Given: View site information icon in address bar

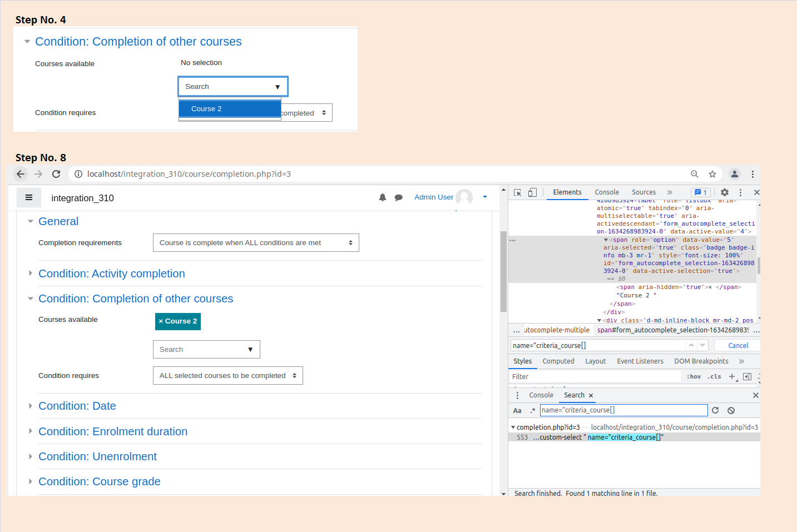Looking at the screenshot, I should [78, 174].
